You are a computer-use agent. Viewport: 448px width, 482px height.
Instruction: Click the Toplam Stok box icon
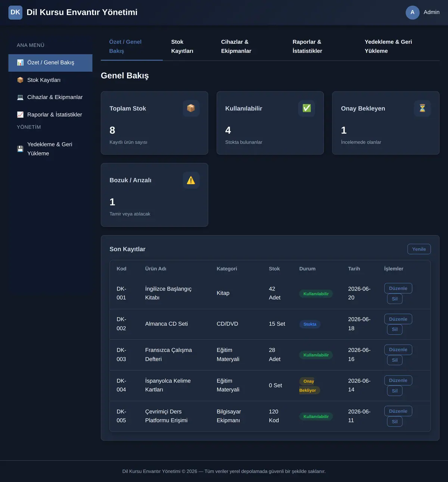[x=191, y=108]
